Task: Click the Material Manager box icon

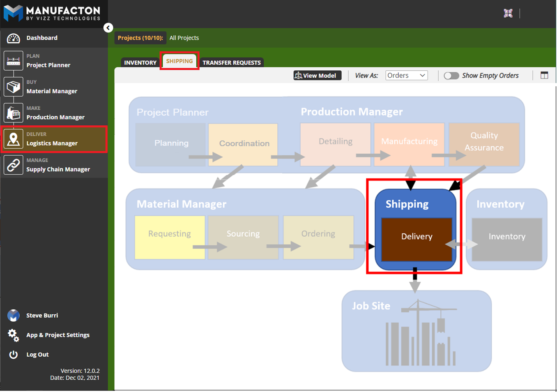Action: click(x=13, y=87)
